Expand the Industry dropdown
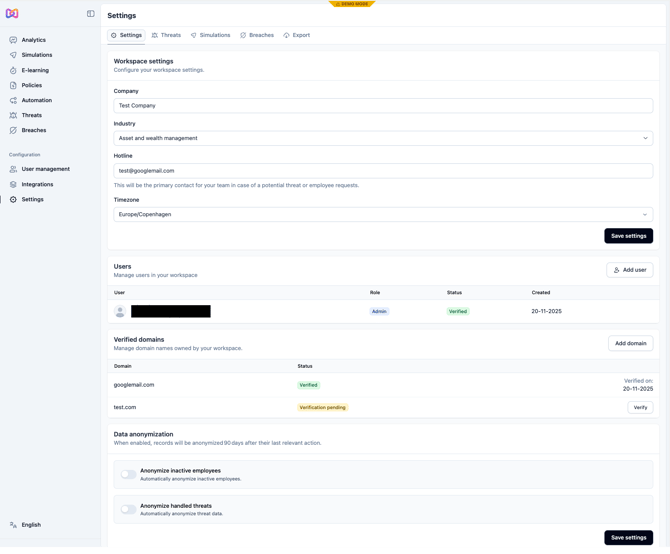Viewport: 670px width, 554px height. pos(383,138)
